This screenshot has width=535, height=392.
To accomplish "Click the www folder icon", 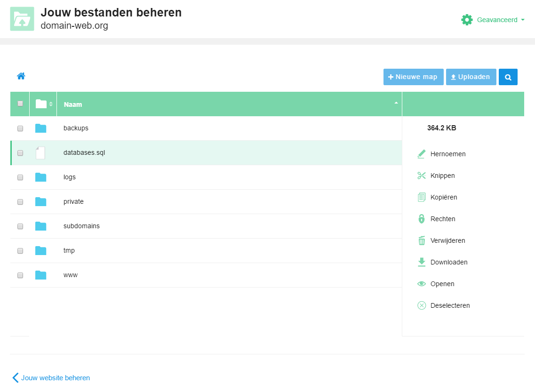I will [40, 275].
